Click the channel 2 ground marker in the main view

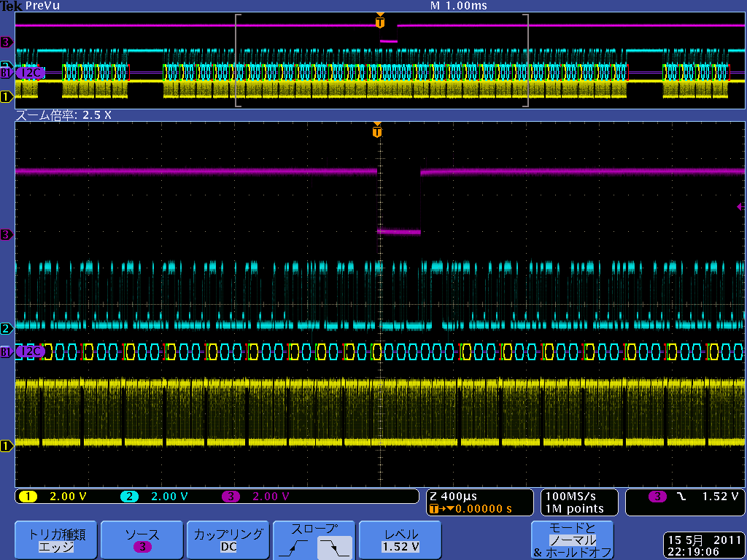coord(7,328)
